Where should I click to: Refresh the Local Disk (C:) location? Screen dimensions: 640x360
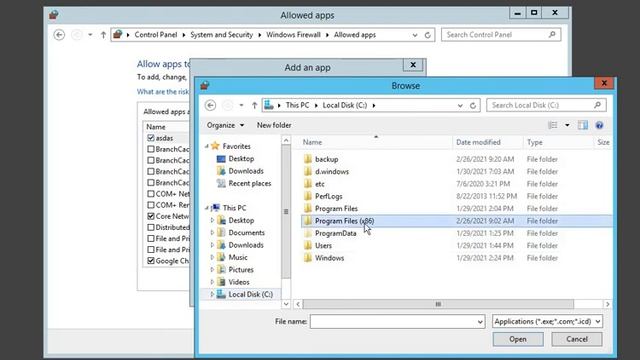coord(473,105)
